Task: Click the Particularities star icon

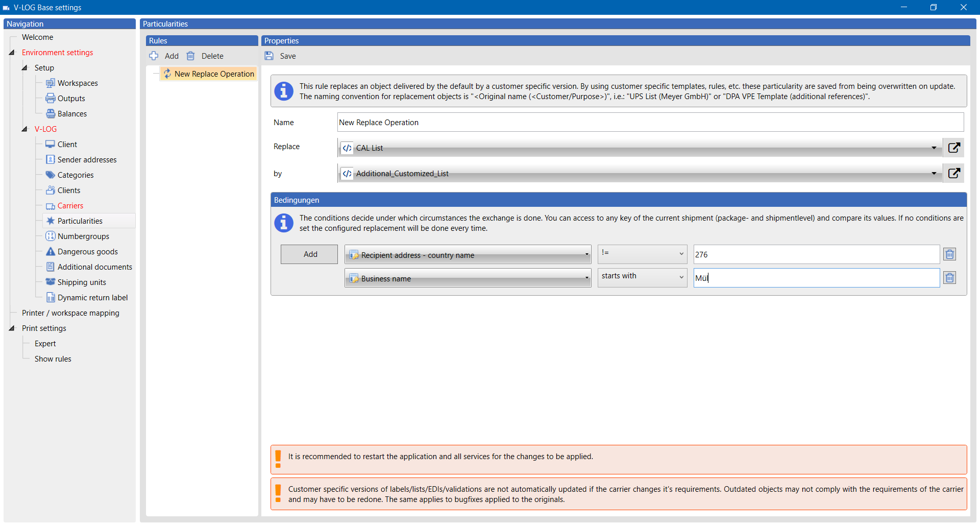Action: 51,221
